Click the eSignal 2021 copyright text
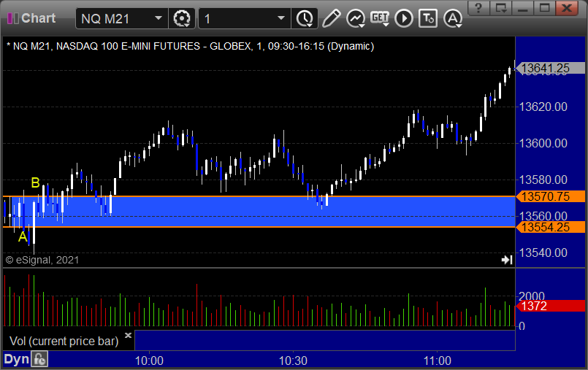Viewport: 588px width, 370px height. [x=42, y=260]
